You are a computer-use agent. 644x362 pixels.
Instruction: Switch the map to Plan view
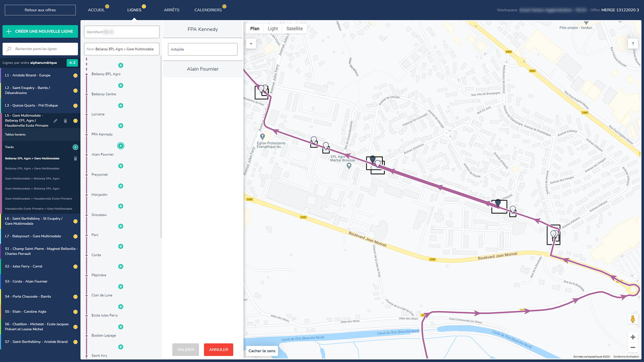[255, 28]
